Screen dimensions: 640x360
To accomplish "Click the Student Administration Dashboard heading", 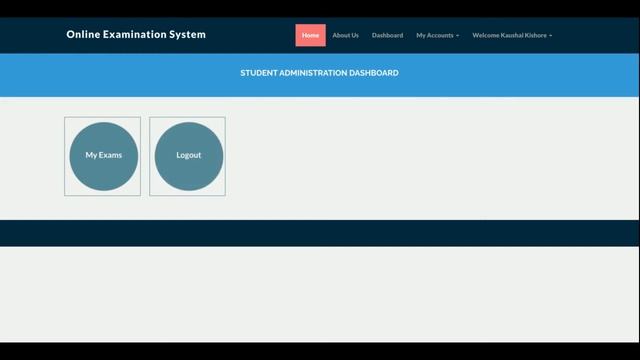I will (x=319, y=73).
